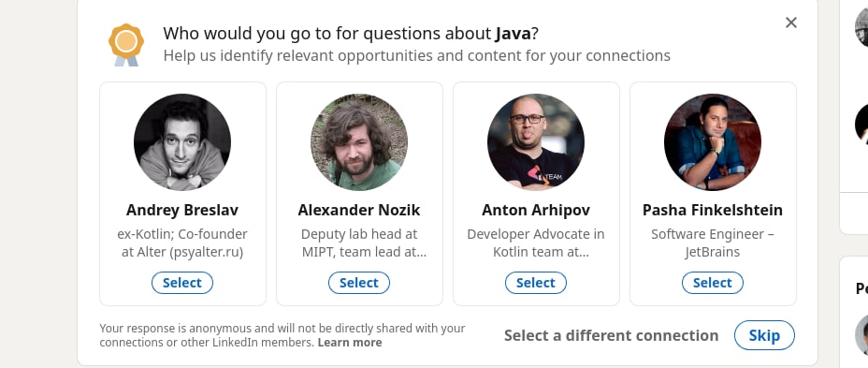
Task: Click the name Andrey Breslav
Action: 182,210
